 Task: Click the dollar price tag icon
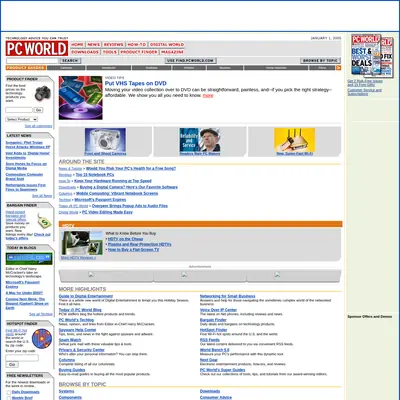pyautogui.click(x=44, y=221)
